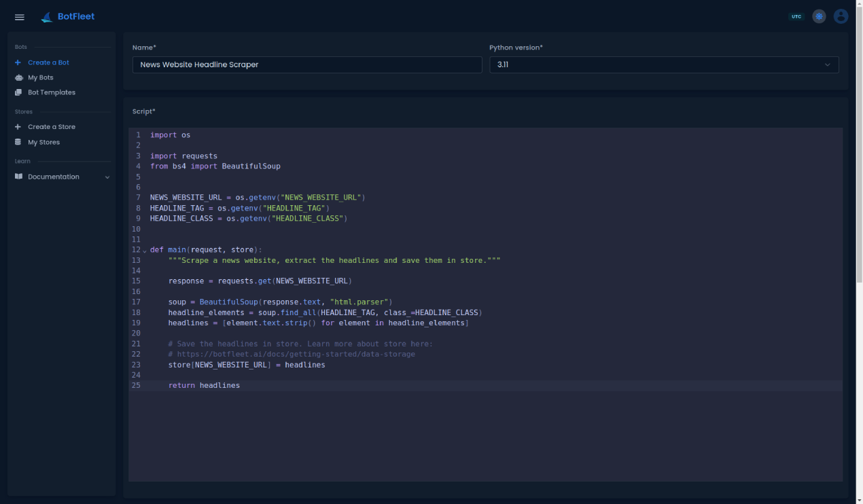
Task: Click the 'return headlines' line
Action: [x=204, y=386]
